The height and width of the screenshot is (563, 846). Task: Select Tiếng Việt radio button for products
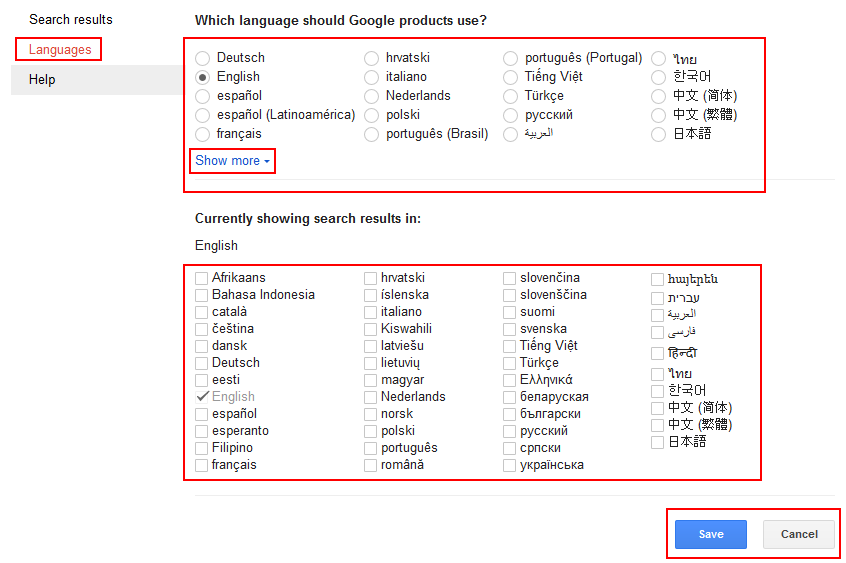pyautogui.click(x=510, y=77)
